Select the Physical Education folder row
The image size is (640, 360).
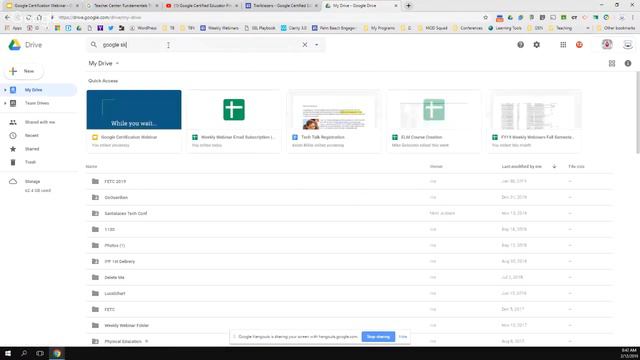tap(349, 341)
